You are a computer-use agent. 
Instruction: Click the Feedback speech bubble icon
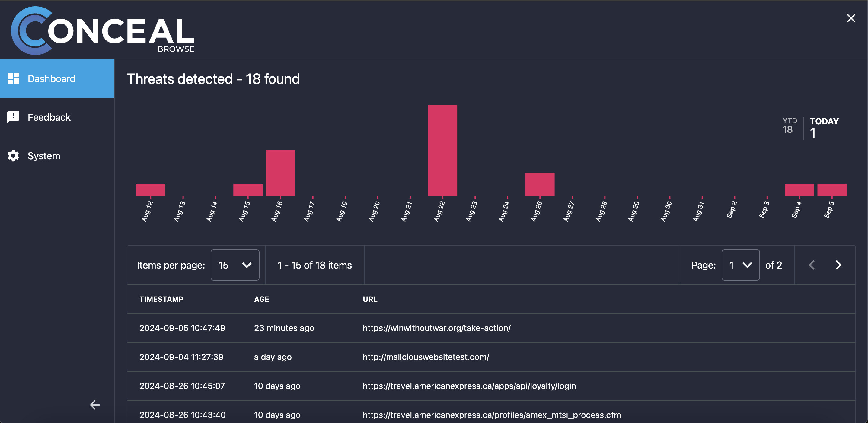[13, 117]
